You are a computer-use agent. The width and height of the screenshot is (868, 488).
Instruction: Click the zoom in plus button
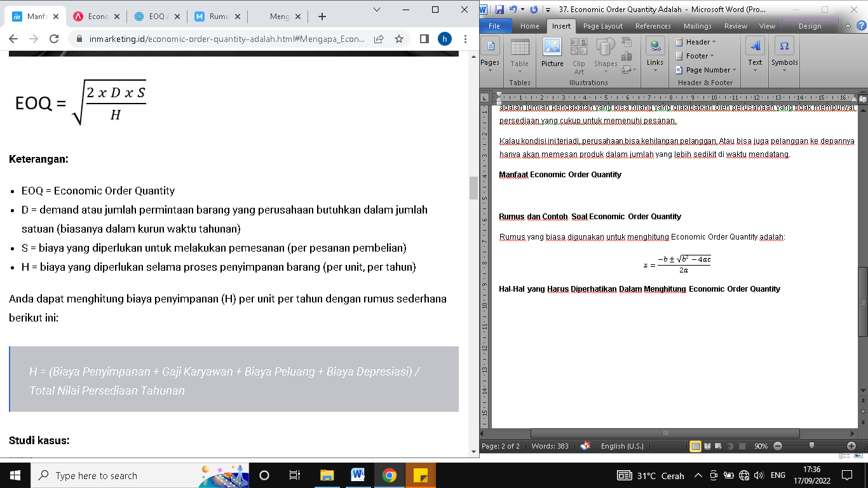click(851, 446)
